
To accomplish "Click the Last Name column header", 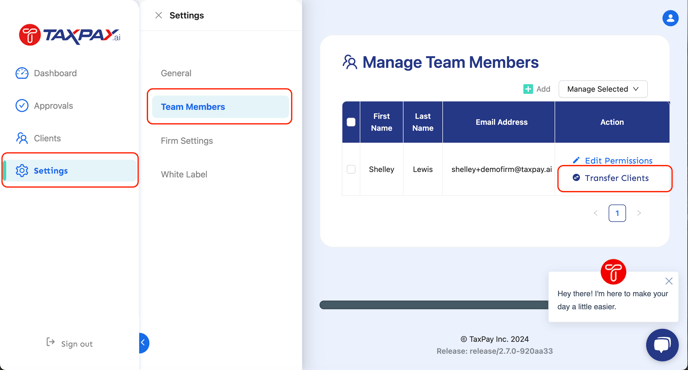I will [423, 122].
